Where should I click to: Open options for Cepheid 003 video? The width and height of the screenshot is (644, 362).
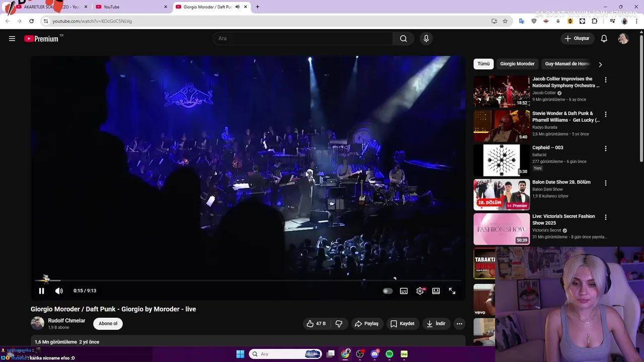pos(606,148)
